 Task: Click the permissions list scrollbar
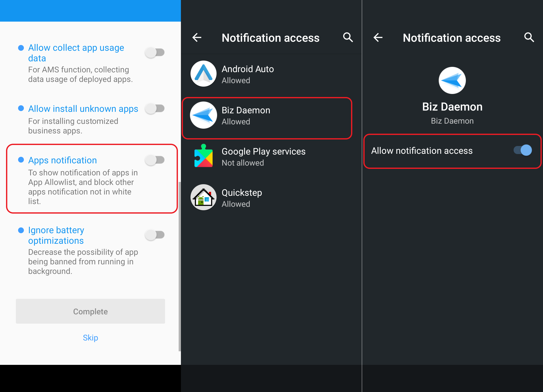[x=179, y=266]
